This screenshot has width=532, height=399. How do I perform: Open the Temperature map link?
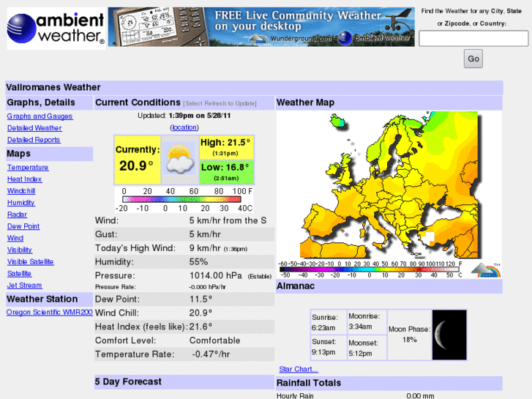(x=28, y=168)
